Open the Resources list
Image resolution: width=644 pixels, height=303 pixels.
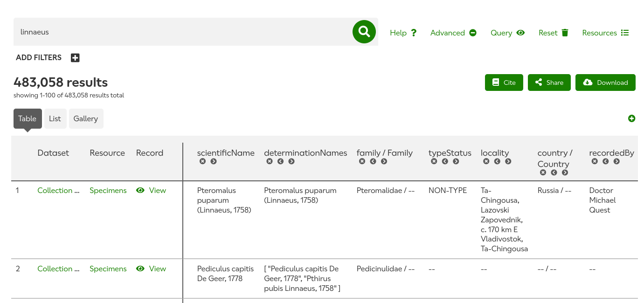tap(605, 33)
